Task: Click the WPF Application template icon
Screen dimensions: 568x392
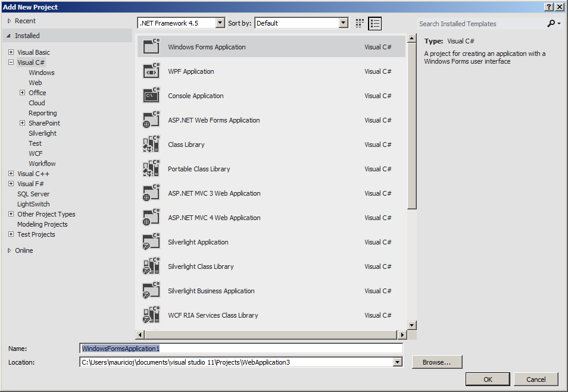Action: (151, 71)
